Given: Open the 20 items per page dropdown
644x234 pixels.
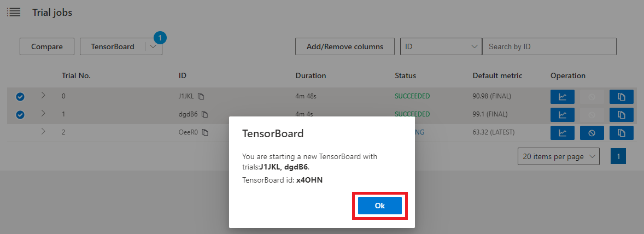Looking at the screenshot, I should point(559,156).
